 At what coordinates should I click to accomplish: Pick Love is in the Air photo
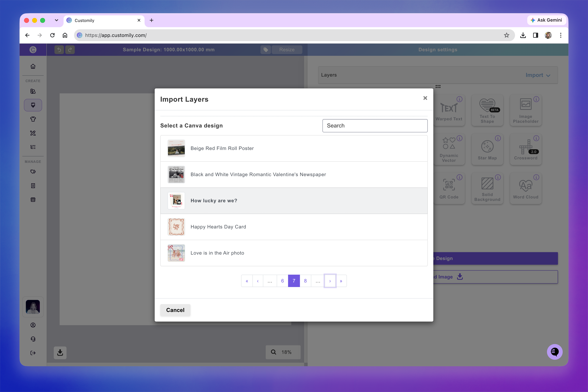(x=294, y=253)
